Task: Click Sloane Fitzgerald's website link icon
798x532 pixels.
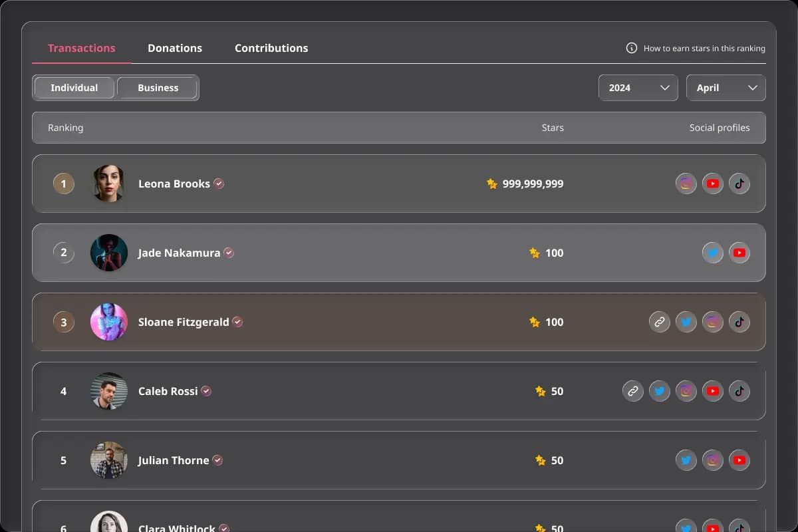Action: click(659, 322)
